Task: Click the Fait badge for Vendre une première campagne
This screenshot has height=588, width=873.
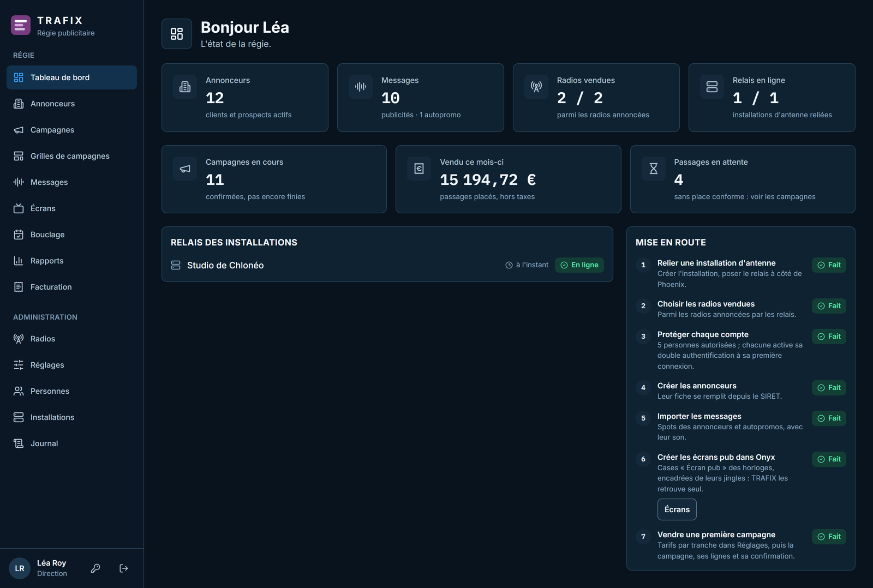Action: pyautogui.click(x=829, y=537)
